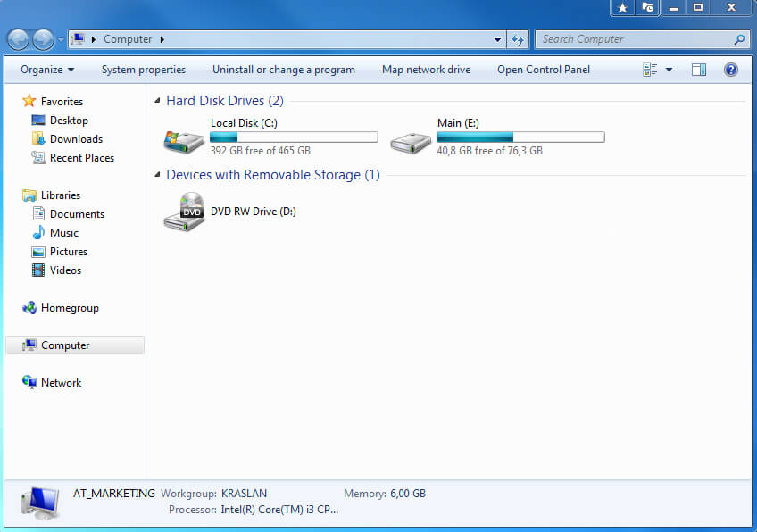
Task: Click the Local Disk (C:) label
Action: pyautogui.click(x=244, y=123)
